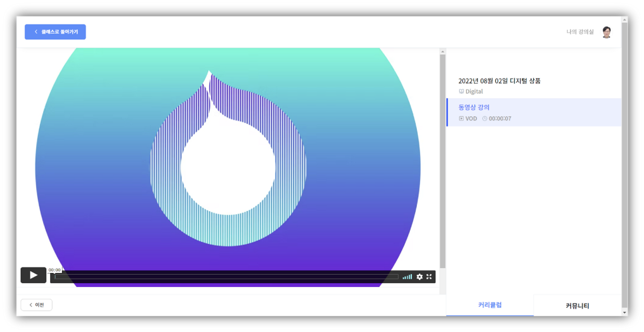Open 나의 강의실 link
The width and height of the screenshot is (644, 332).
pyautogui.click(x=580, y=32)
